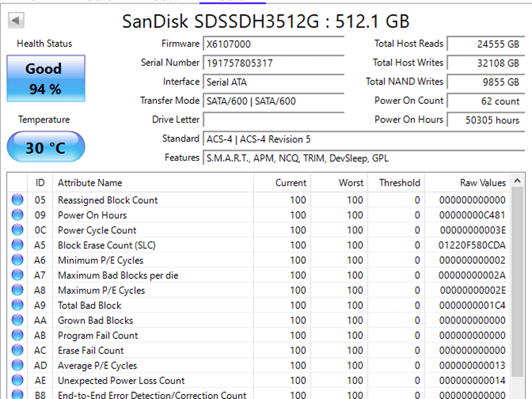Click the empty Drive Letter field
The height and width of the screenshot is (399, 532).
[x=274, y=120]
